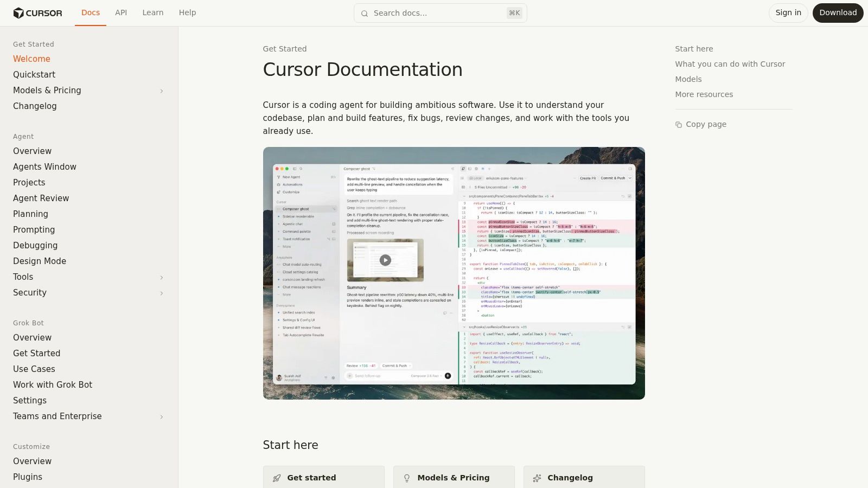The image size is (868, 488).
Task: Click the Start here section heading
Action: (x=291, y=445)
